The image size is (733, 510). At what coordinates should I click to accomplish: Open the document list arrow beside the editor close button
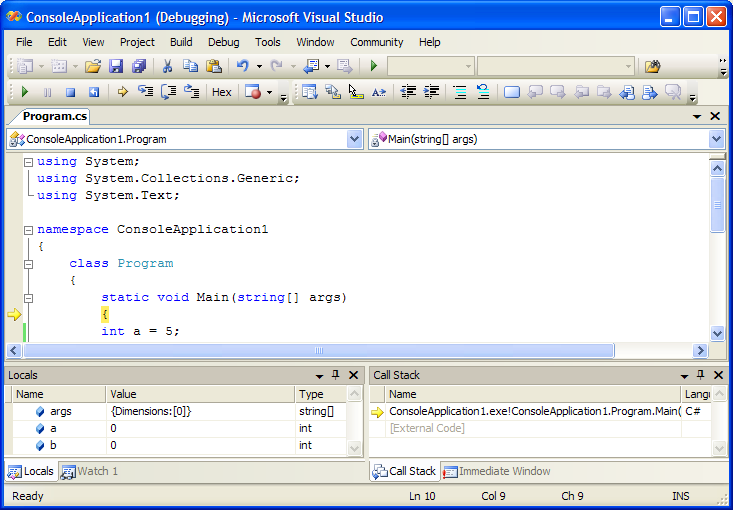point(697,116)
